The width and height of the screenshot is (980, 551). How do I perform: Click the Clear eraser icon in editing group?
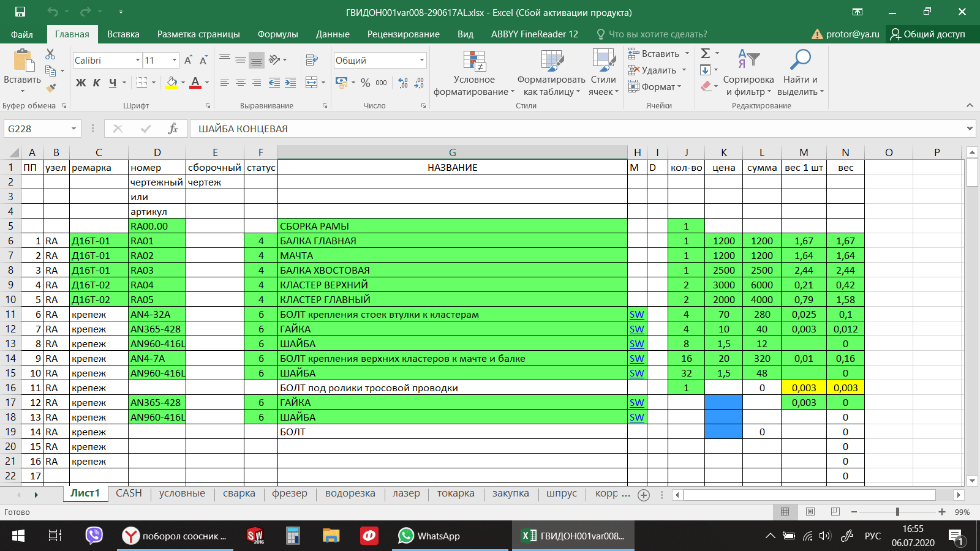coord(706,86)
